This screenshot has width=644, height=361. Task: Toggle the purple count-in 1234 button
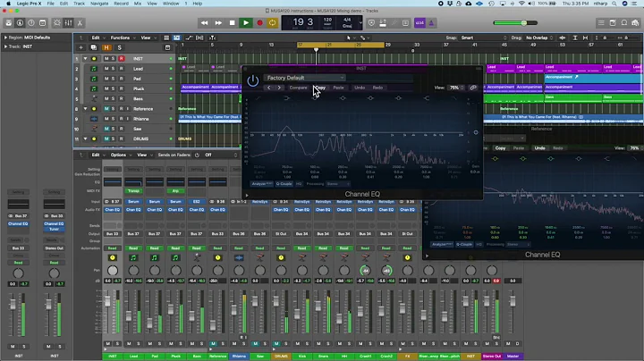(419, 23)
